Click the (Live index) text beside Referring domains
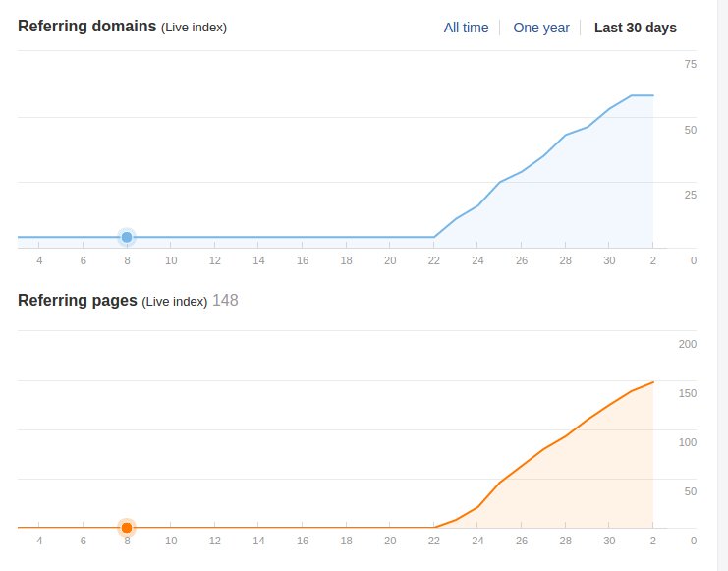Screen dimensions: 728x571 click(195, 28)
